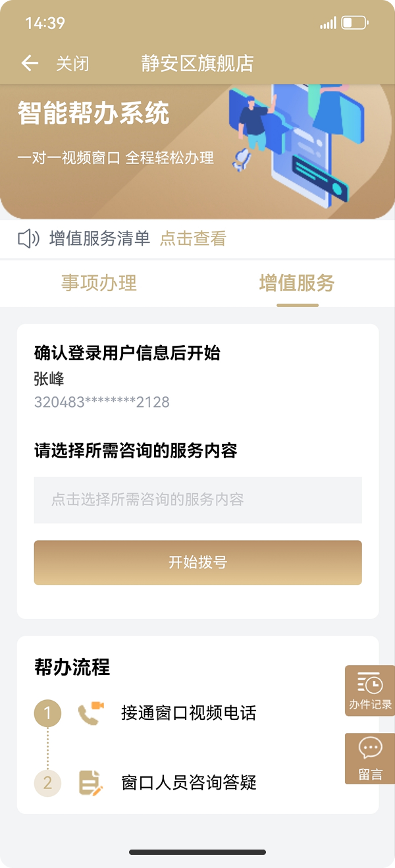The height and width of the screenshot is (868, 395).
Task: Open the service content selection dropdown
Action: pos(197,500)
